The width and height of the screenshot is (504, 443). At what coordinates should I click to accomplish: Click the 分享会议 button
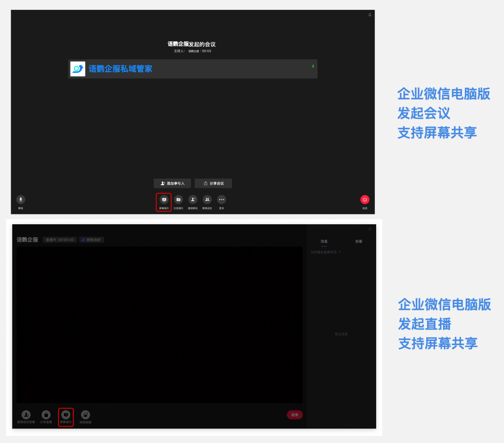(x=213, y=183)
